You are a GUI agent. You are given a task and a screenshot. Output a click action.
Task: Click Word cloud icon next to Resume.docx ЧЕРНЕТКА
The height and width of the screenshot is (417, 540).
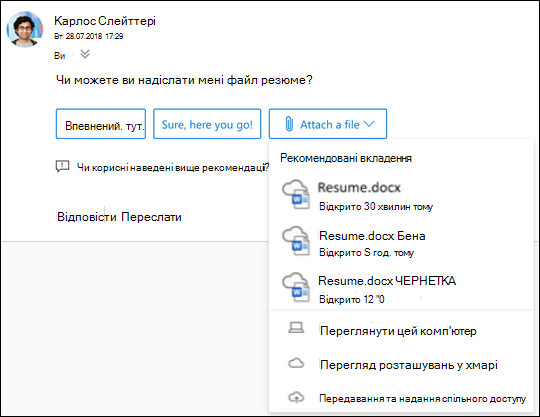[296, 288]
